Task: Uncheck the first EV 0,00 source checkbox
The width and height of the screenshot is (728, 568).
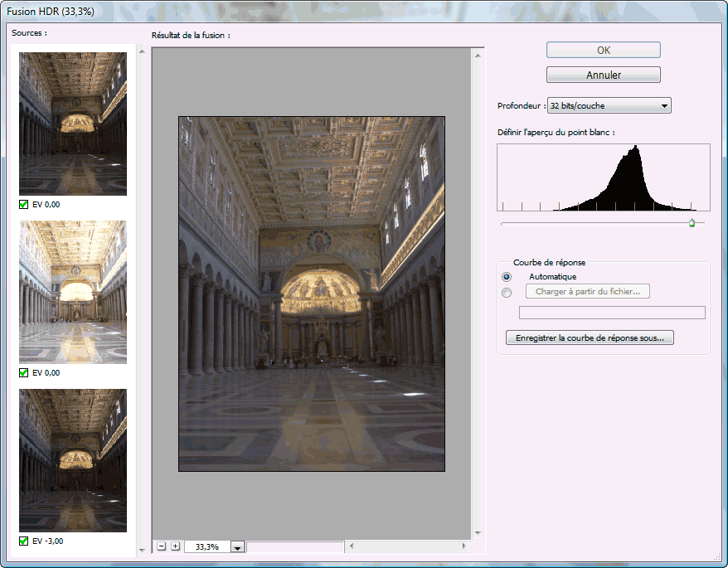Action: point(23,204)
